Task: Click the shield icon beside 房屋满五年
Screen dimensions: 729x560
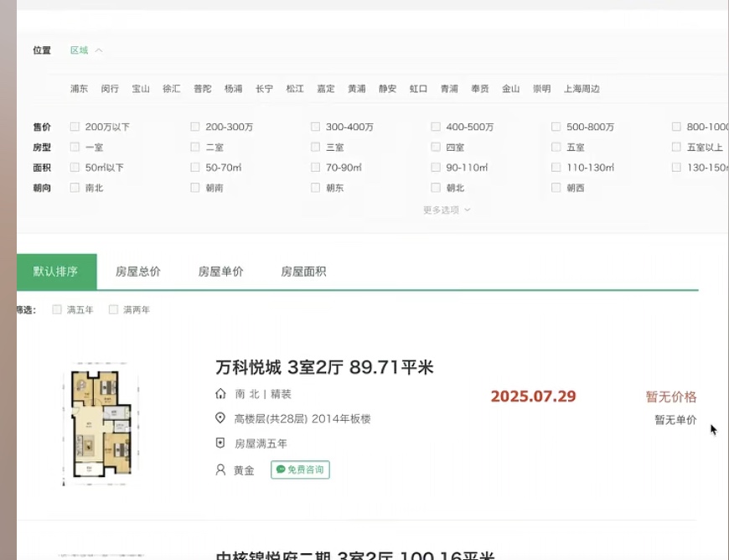Action: click(220, 443)
